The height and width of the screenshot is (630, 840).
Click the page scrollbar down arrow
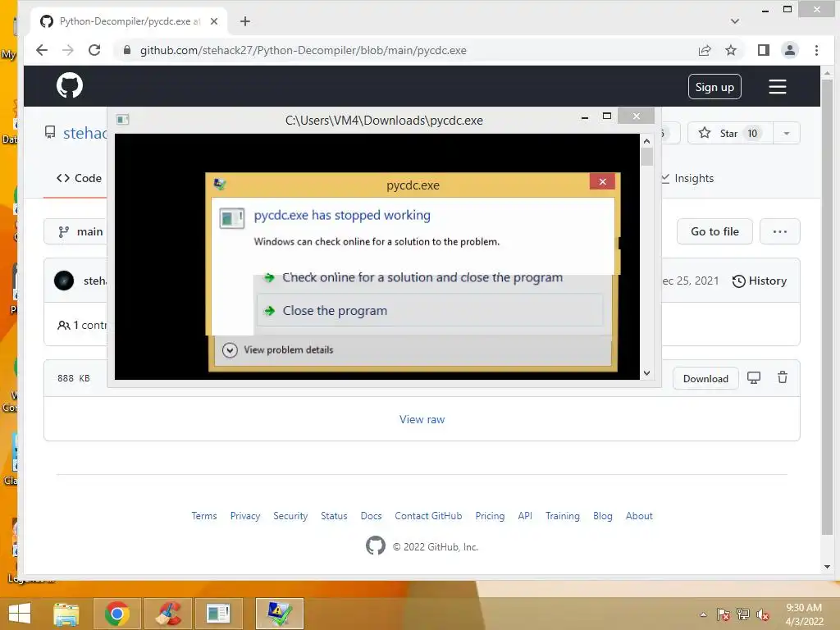(827, 567)
